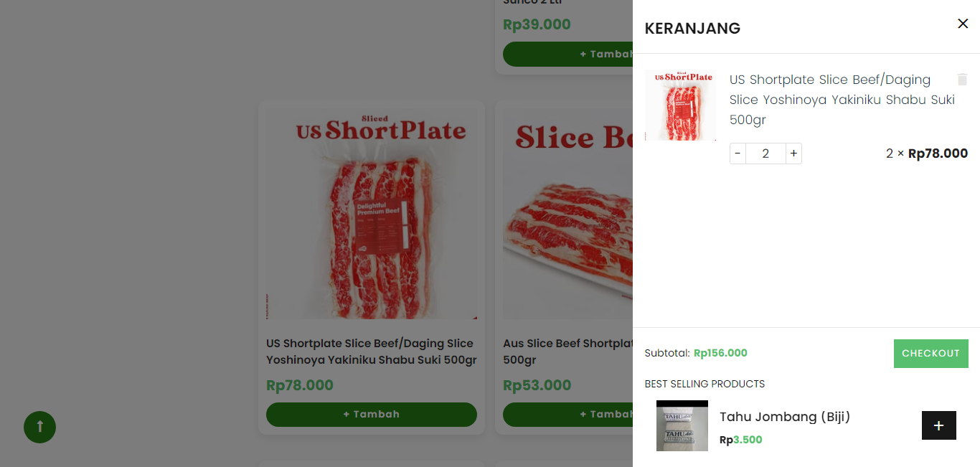Open US Shortplate product link in cart
The width and height of the screenshot is (980, 467).
pyautogui.click(x=842, y=99)
